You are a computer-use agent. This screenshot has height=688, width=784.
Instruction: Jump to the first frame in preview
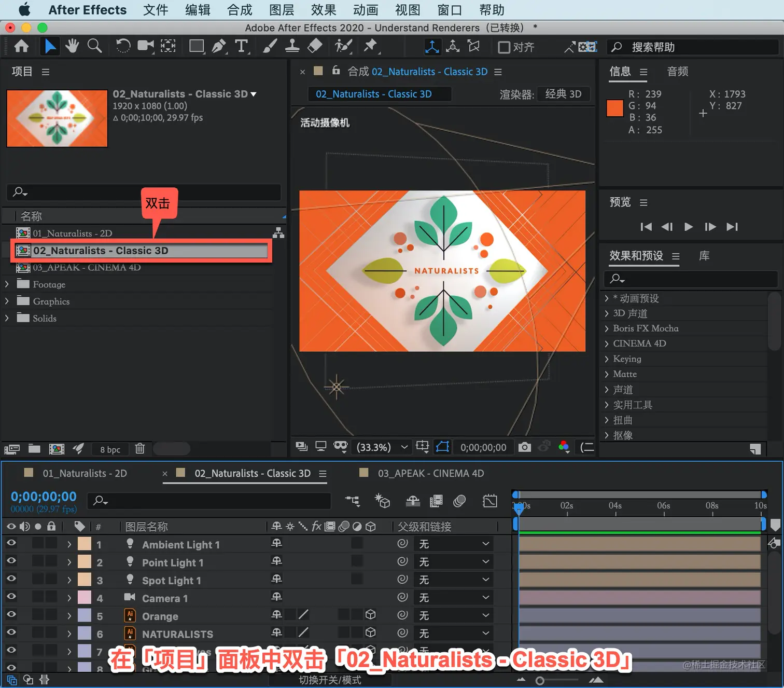pos(646,227)
